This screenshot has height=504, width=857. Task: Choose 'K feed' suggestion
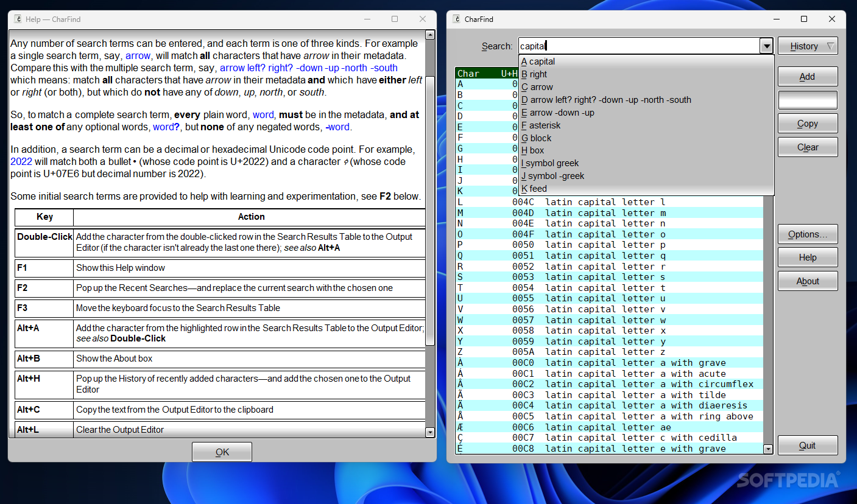pyautogui.click(x=646, y=189)
